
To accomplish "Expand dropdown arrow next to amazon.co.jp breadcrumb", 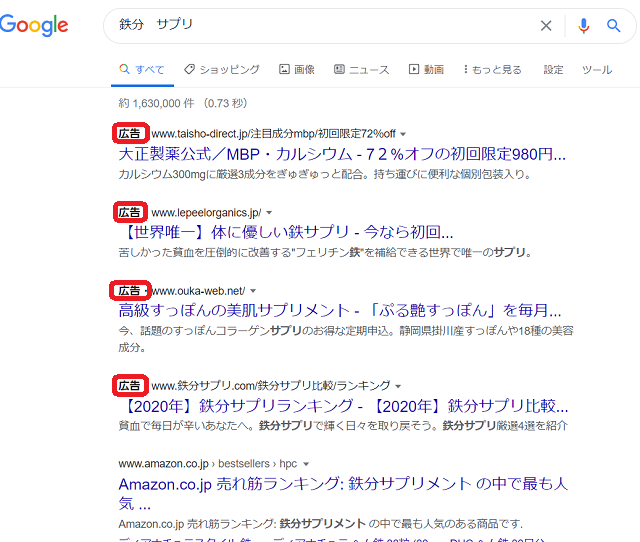I will pyautogui.click(x=306, y=464).
